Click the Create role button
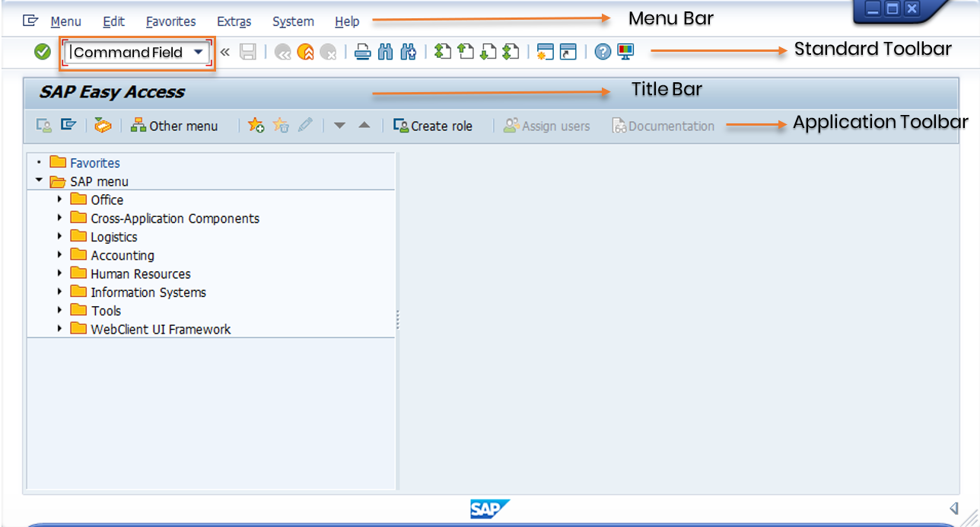Image resolution: width=980 pixels, height=527 pixels. click(x=433, y=126)
